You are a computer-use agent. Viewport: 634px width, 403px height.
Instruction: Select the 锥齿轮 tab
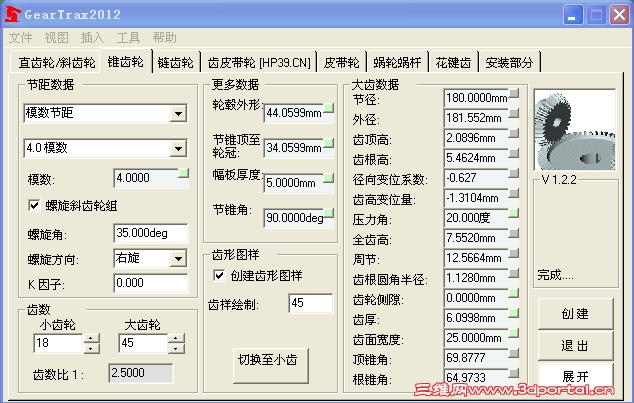[126, 61]
